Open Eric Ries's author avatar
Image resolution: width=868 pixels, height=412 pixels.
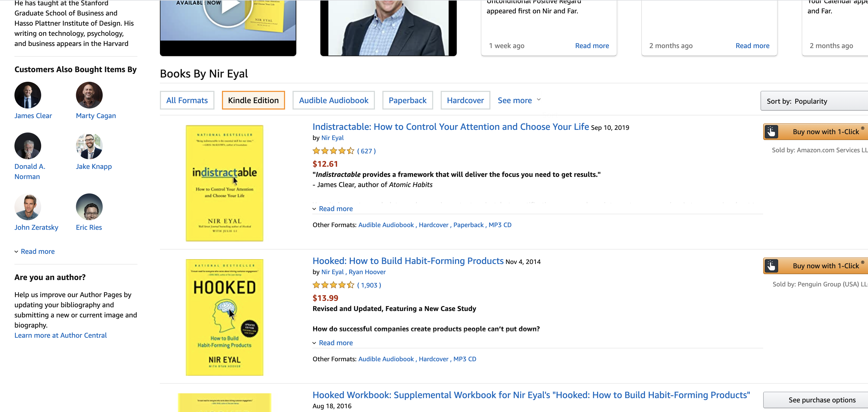(x=89, y=207)
